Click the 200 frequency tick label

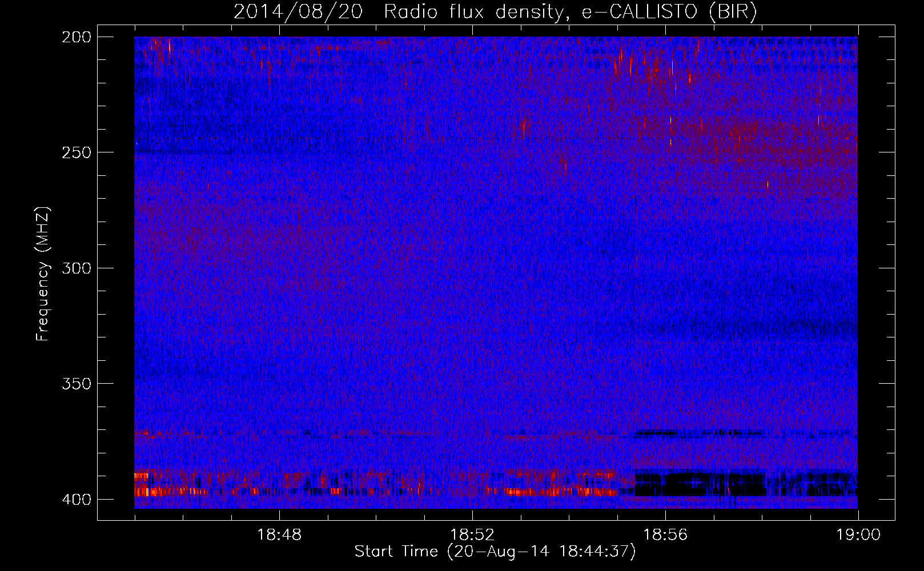77,37
